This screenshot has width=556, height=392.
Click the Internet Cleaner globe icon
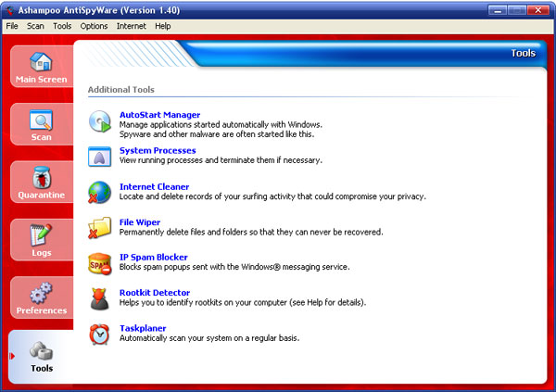click(100, 192)
